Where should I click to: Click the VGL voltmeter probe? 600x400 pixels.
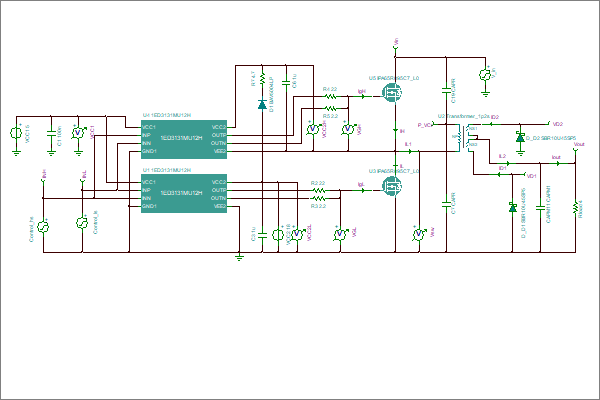tap(340, 234)
